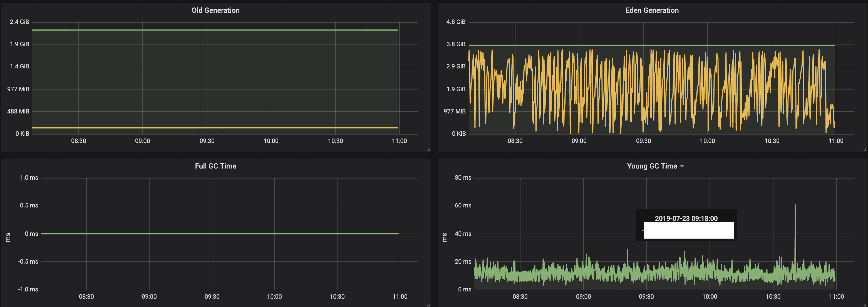Screen dimensions: 868x307
Task: Open the Old Generation panel title menu
Action: pyautogui.click(x=215, y=11)
